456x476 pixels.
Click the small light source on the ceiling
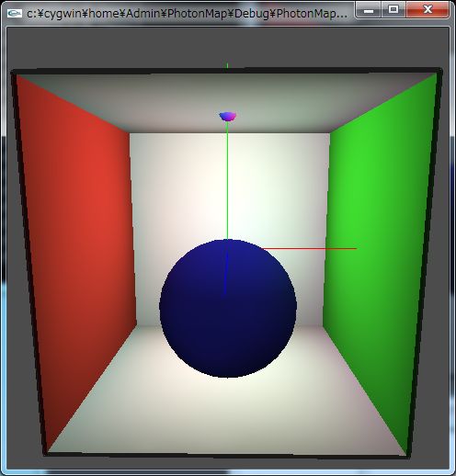click(228, 117)
